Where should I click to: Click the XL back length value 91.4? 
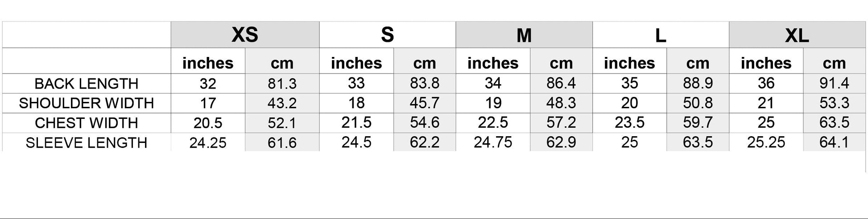tap(834, 83)
